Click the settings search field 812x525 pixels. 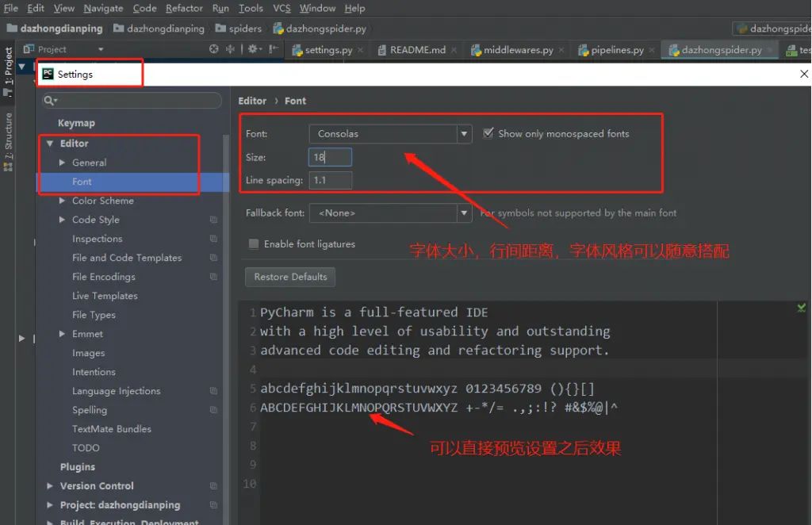(x=132, y=100)
